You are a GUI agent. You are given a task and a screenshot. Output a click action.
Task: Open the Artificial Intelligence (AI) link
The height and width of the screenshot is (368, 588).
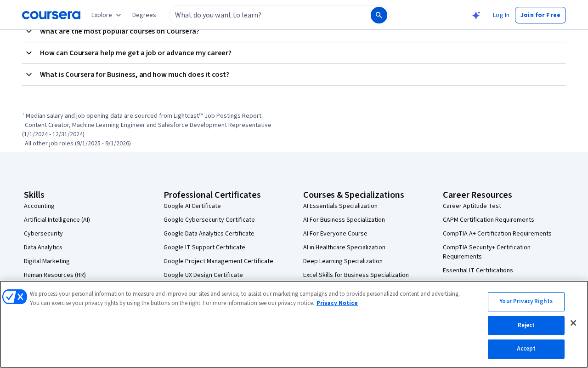click(x=57, y=219)
